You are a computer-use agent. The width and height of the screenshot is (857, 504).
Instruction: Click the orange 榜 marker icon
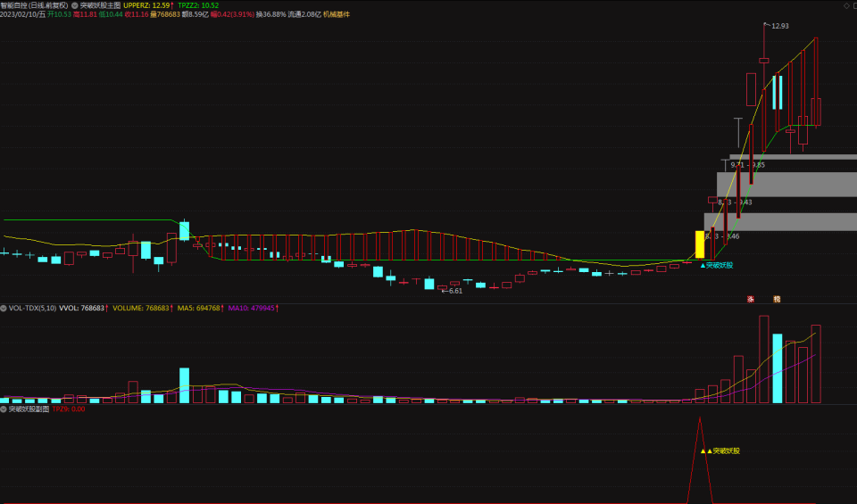[777, 299]
